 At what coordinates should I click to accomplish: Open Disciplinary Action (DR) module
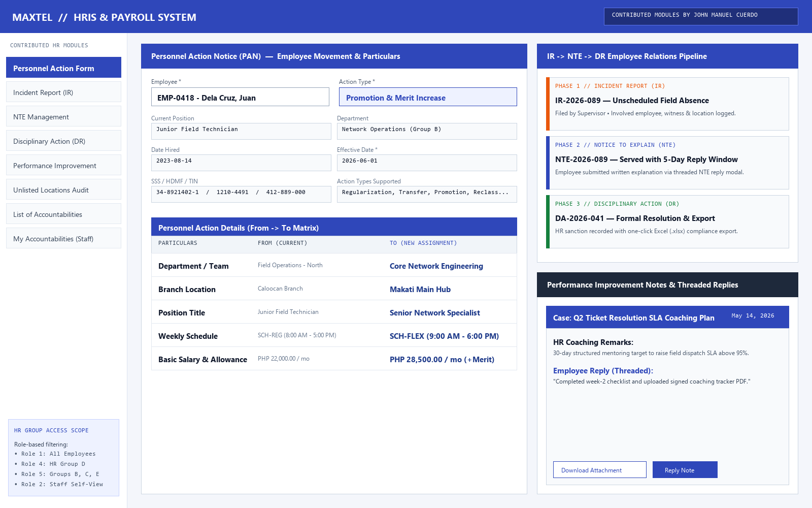63,141
